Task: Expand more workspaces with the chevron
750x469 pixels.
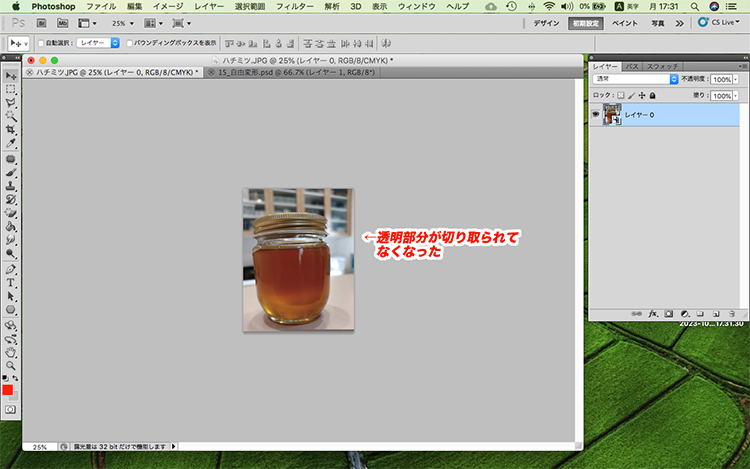Action: tap(679, 23)
